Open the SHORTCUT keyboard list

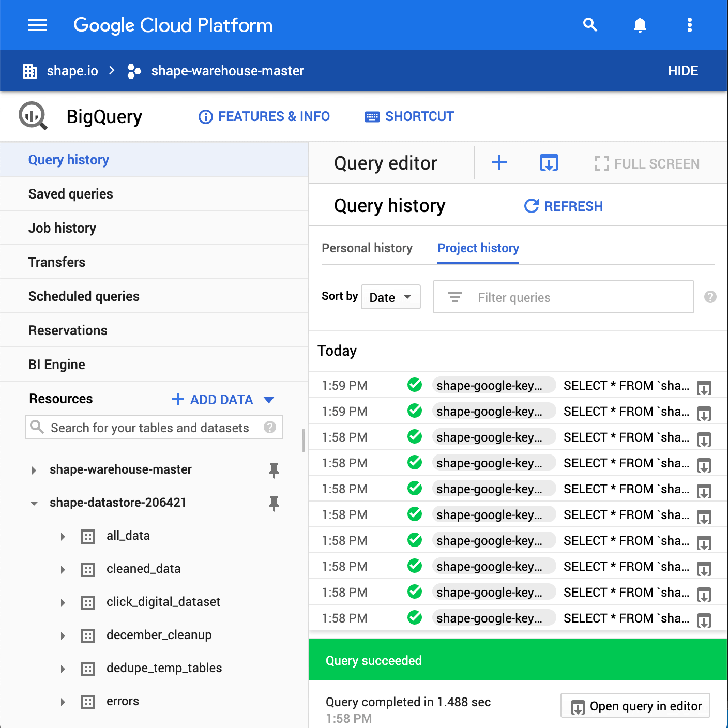[409, 116]
